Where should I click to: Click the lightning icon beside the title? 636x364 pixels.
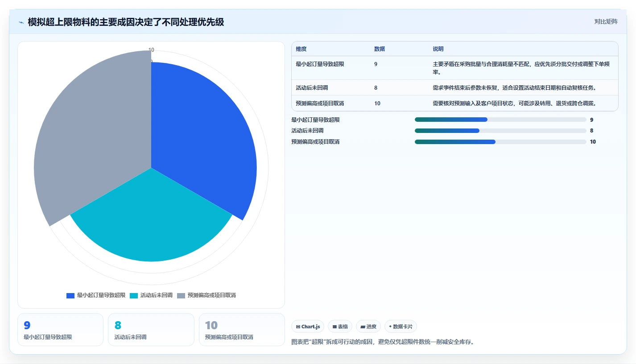pyautogui.click(x=21, y=22)
